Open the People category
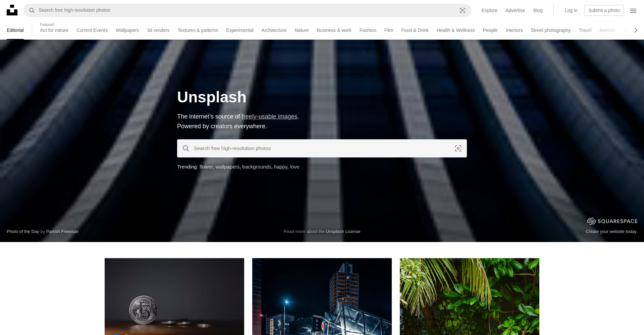The height and width of the screenshot is (335, 644). pos(490,30)
